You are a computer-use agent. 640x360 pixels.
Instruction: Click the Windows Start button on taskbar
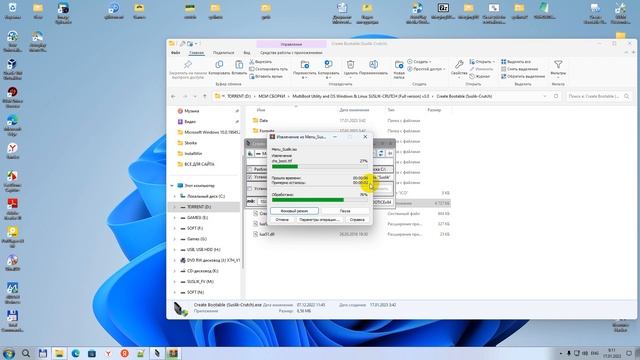tap(9, 353)
